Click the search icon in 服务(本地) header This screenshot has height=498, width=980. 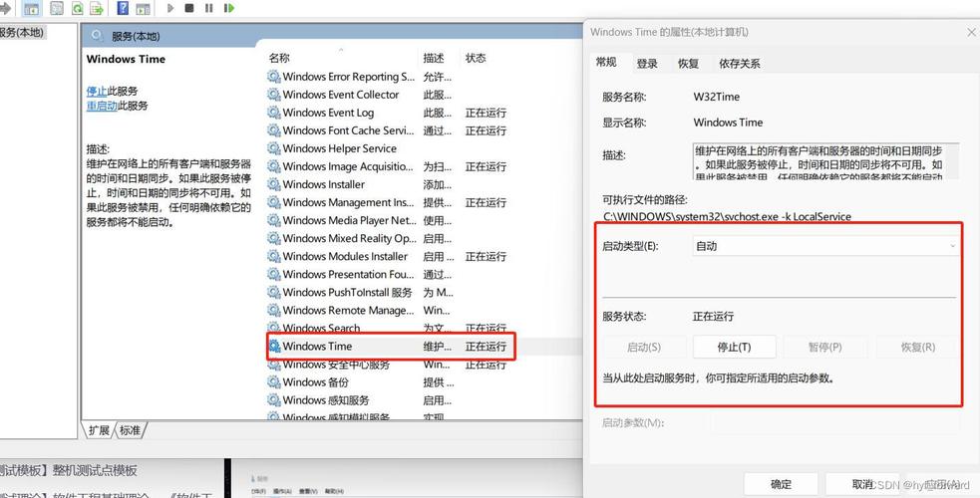97,36
